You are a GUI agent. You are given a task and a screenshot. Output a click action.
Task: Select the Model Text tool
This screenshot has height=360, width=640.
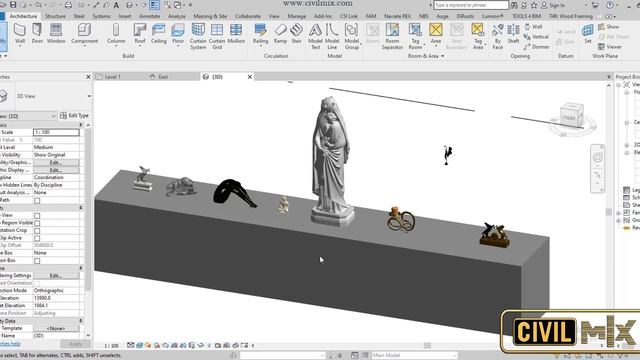click(x=315, y=36)
